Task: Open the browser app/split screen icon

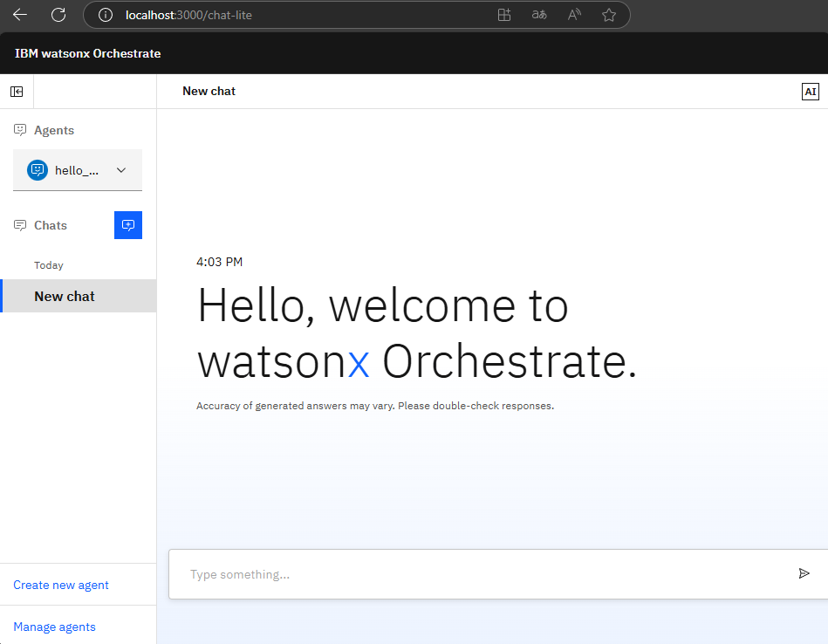Action: click(504, 15)
